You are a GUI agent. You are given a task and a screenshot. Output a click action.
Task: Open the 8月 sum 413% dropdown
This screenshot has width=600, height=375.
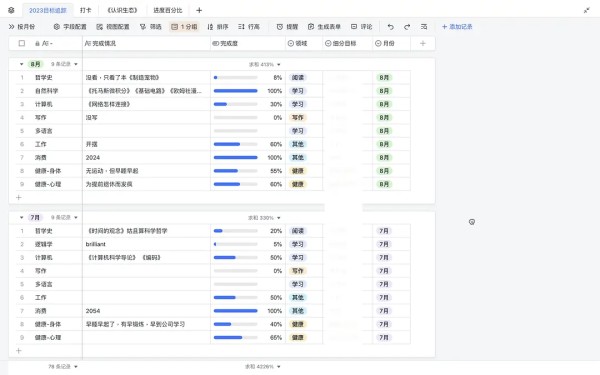coord(265,64)
